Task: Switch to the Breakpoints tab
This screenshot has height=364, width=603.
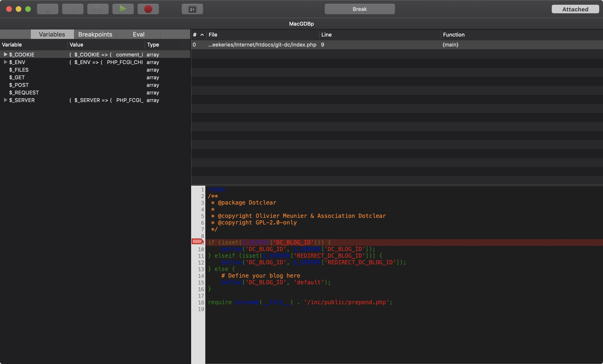Action: pyautogui.click(x=95, y=34)
